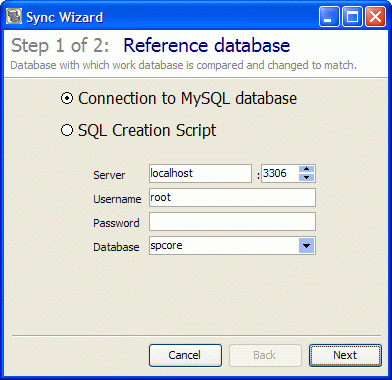Click the Step 1 of 2 text
This screenshot has width=392, height=380.
tap(60, 45)
